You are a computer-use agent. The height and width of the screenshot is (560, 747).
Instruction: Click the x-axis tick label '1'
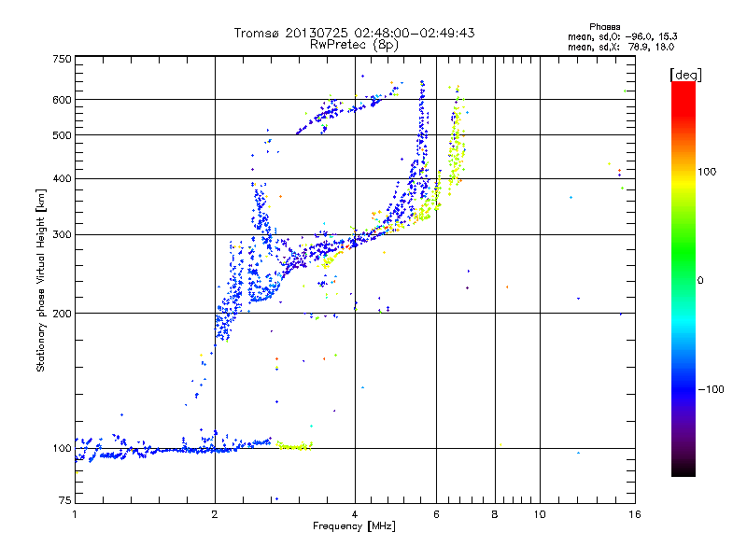[x=75, y=514]
